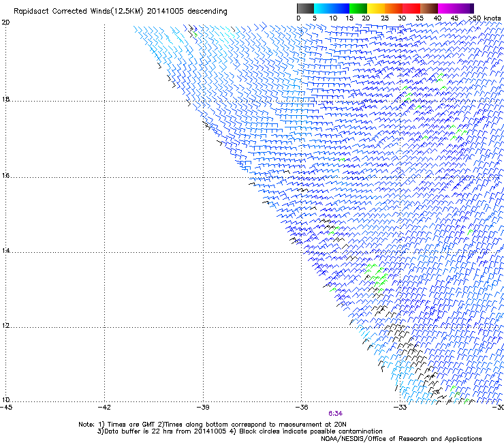Click the date text '20141005 descending'
Viewport: 504px width, 443px height.
point(187,12)
